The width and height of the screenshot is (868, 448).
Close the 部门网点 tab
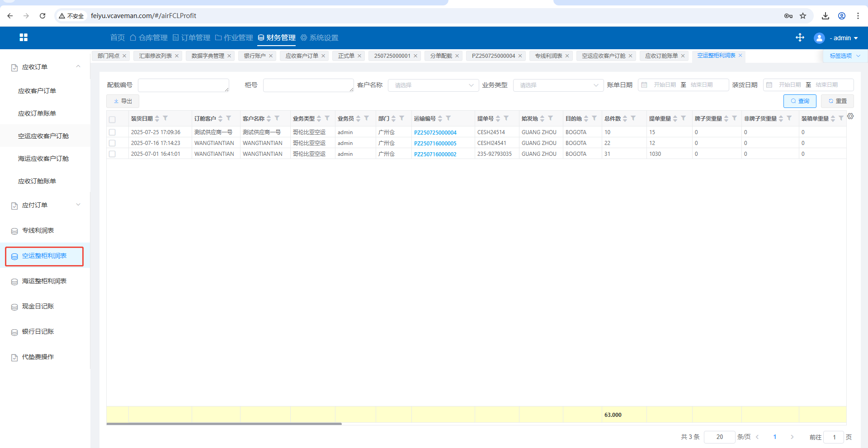124,56
